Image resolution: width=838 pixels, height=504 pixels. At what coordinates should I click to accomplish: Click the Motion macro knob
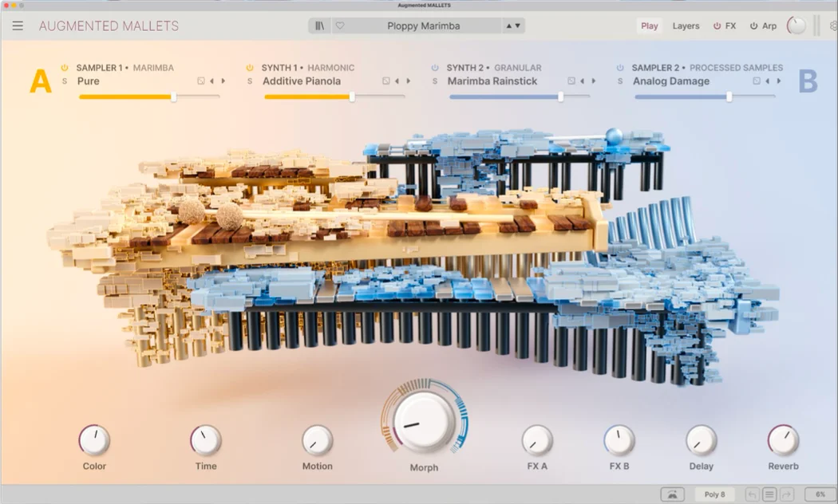point(318,440)
